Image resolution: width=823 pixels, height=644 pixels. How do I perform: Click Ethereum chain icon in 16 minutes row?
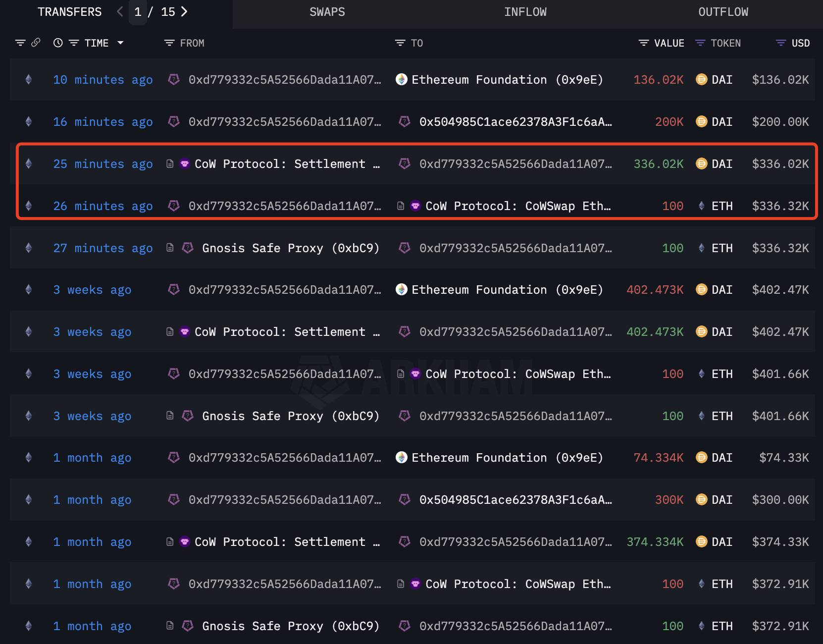(x=29, y=121)
